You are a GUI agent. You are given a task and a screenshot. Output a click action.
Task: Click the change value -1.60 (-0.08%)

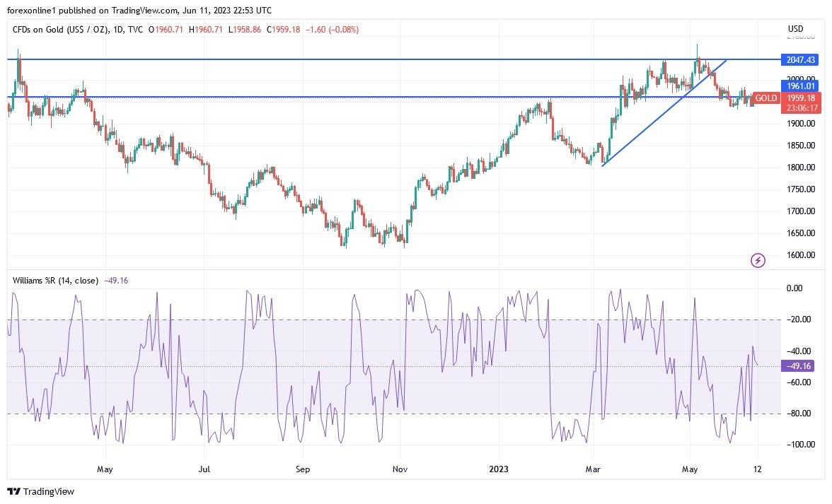333,30
